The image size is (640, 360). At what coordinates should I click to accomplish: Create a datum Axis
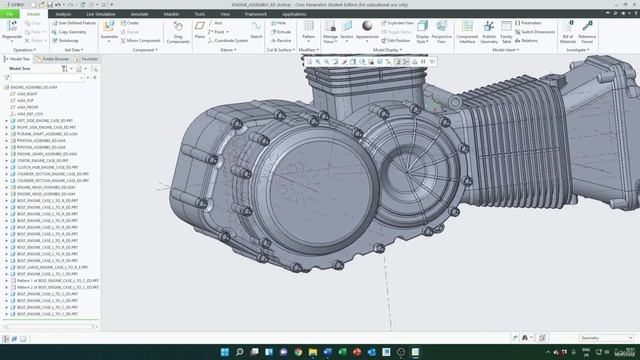coord(216,23)
